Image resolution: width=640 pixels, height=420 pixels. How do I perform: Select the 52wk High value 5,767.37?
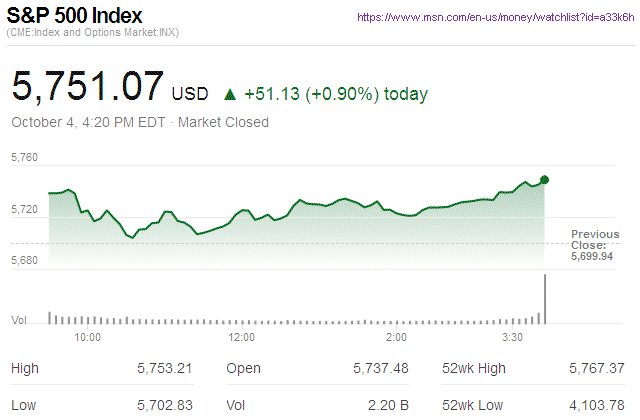point(597,369)
